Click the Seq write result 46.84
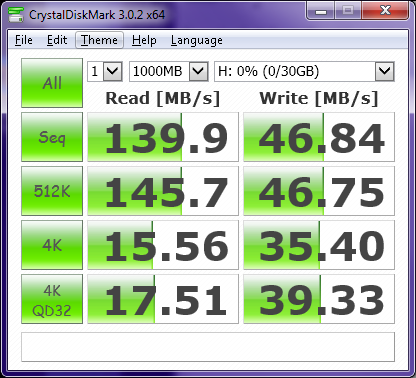The height and width of the screenshot is (378, 416). click(x=319, y=137)
